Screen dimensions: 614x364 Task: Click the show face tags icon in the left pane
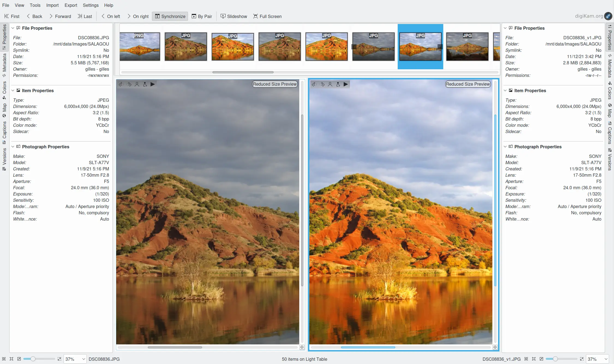point(137,84)
